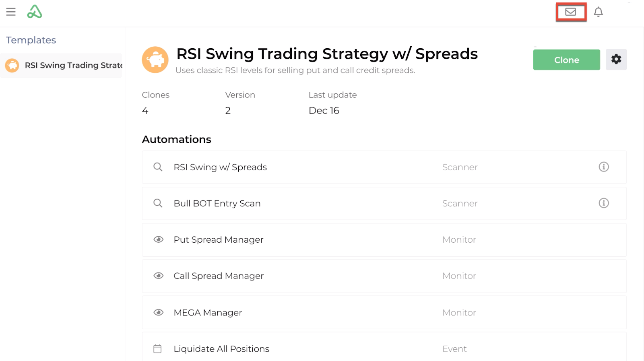This screenshot has height=361, width=644.
Task: Clone the RSI Swing Trading template
Action: click(566, 60)
